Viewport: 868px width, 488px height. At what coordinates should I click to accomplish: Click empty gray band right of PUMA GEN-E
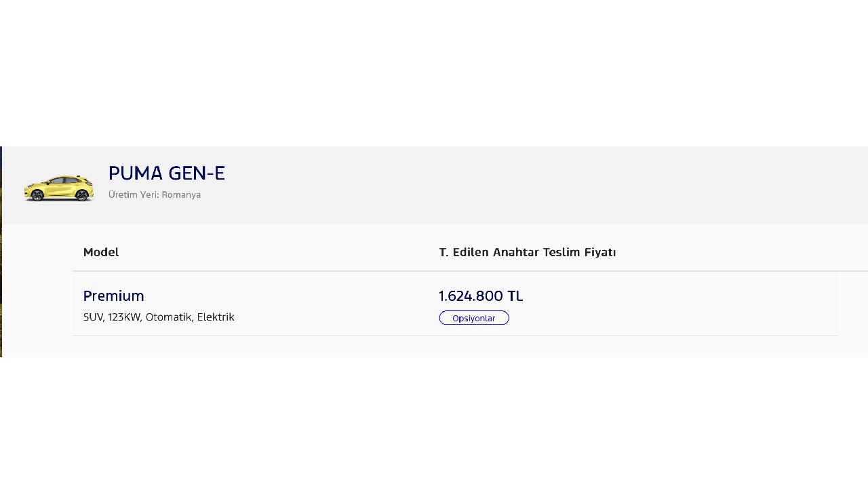[x=542, y=185]
